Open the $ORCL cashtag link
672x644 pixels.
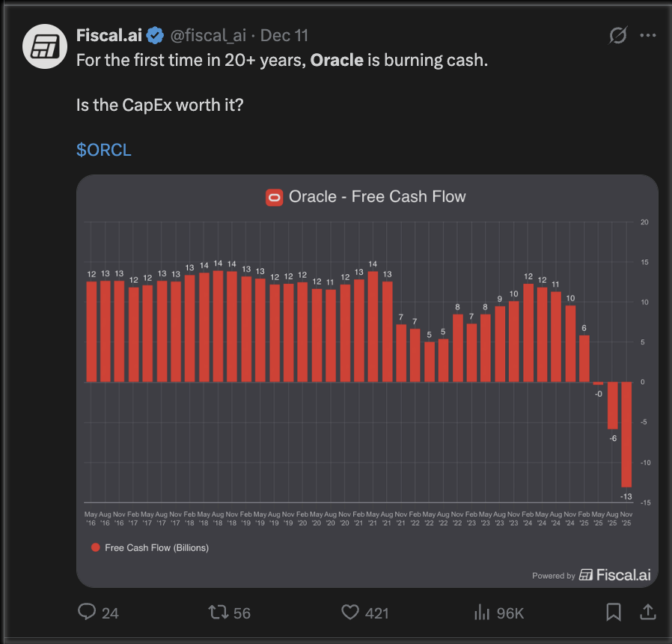103,150
